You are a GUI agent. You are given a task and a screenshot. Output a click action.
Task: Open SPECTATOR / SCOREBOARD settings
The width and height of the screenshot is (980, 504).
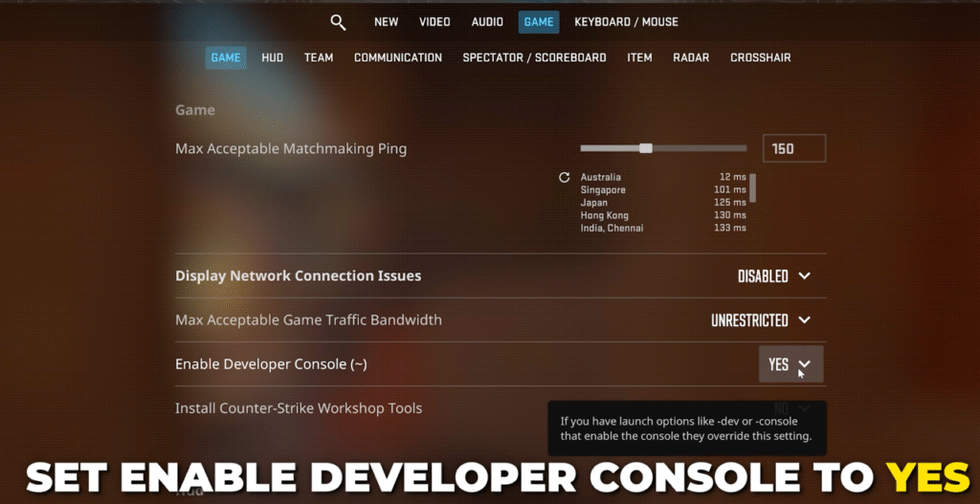(534, 57)
